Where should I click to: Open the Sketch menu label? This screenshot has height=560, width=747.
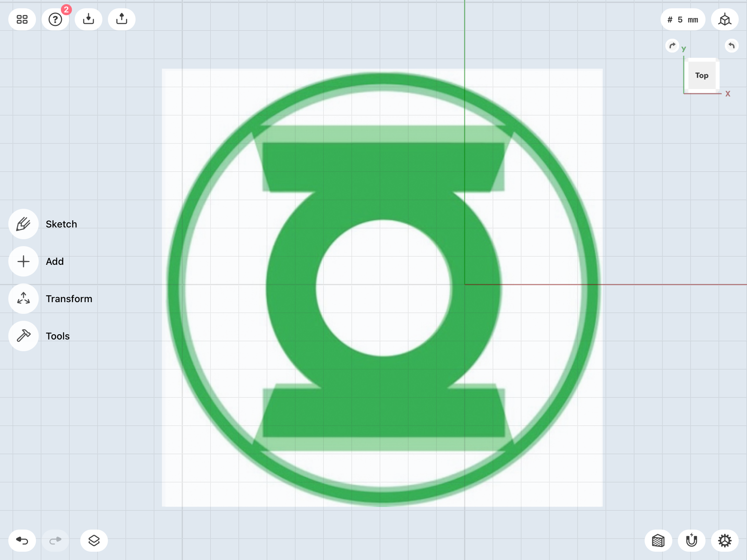pyautogui.click(x=62, y=224)
